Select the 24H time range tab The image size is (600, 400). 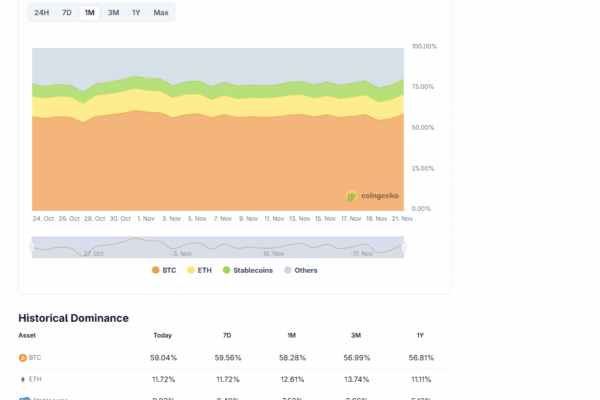42,13
